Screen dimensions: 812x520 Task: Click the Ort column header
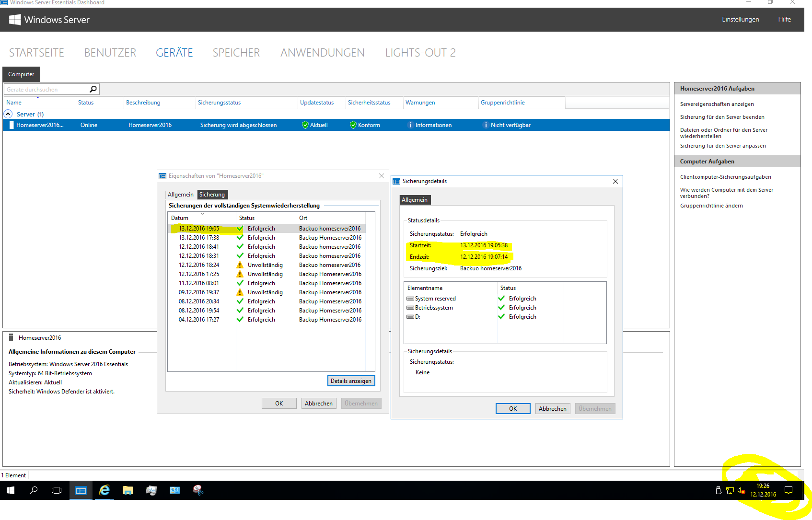tap(330, 218)
